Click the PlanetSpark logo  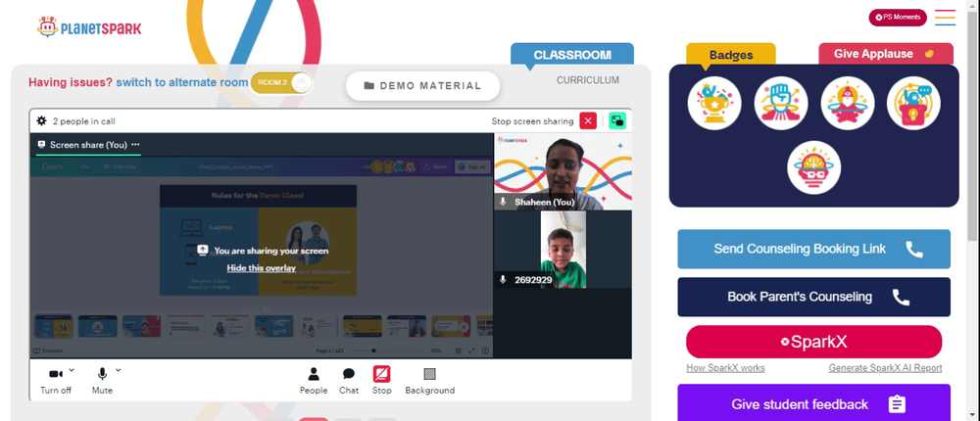(x=89, y=26)
